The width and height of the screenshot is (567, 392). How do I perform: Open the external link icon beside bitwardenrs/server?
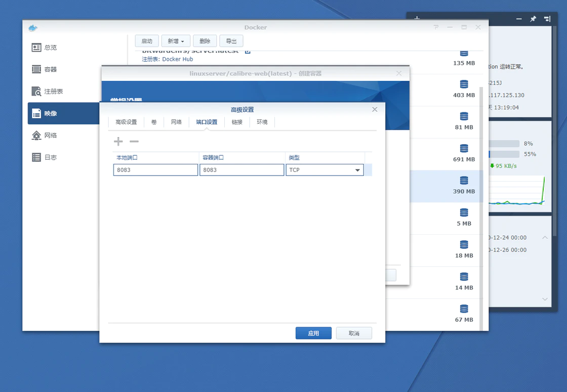click(248, 51)
